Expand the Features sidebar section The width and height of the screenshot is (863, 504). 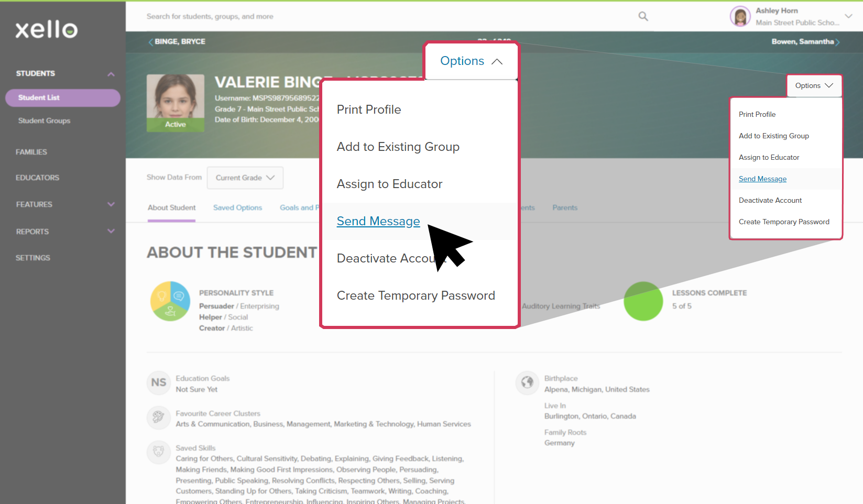coord(111,204)
